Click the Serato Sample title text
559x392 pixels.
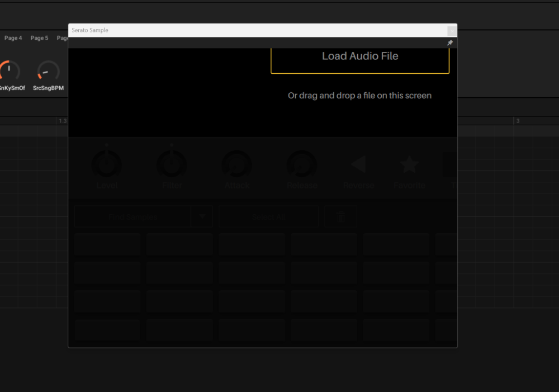point(90,30)
